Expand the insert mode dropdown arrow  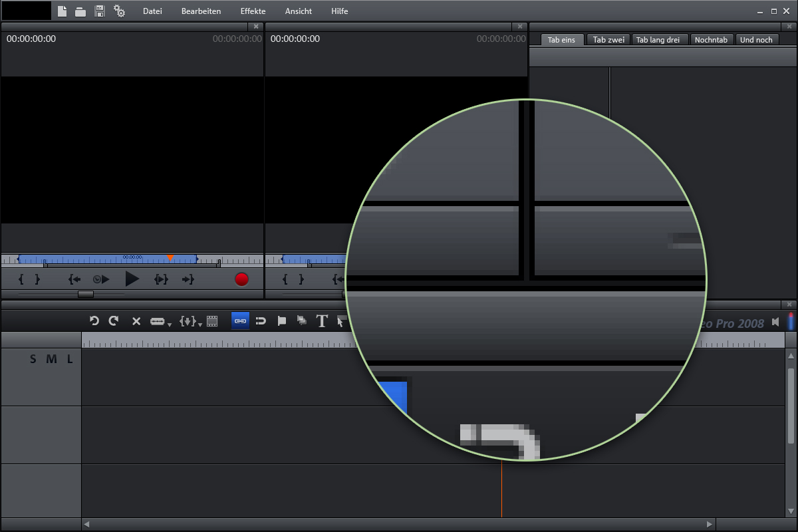point(200,325)
